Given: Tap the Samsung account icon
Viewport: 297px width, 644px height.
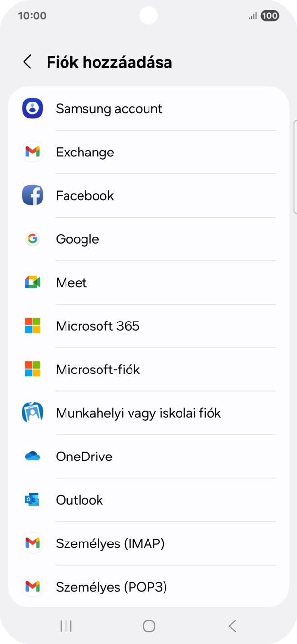Looking at the screenshot, I should pyautogui.click(x=33, y=108).
